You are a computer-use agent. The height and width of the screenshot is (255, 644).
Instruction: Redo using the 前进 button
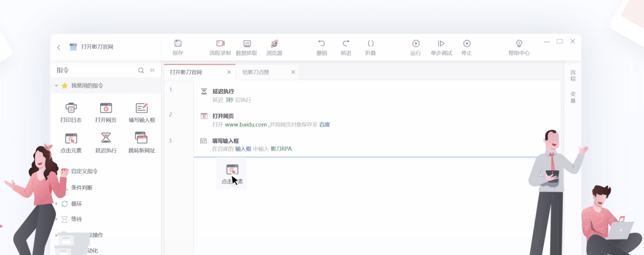coord(346,43)
